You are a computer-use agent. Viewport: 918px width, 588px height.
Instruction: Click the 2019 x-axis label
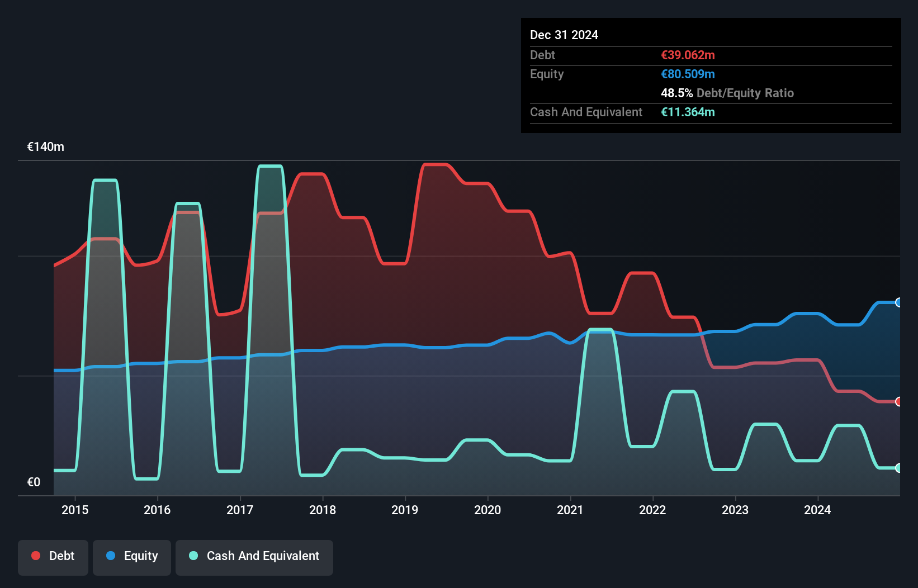(x=405, y=510)
